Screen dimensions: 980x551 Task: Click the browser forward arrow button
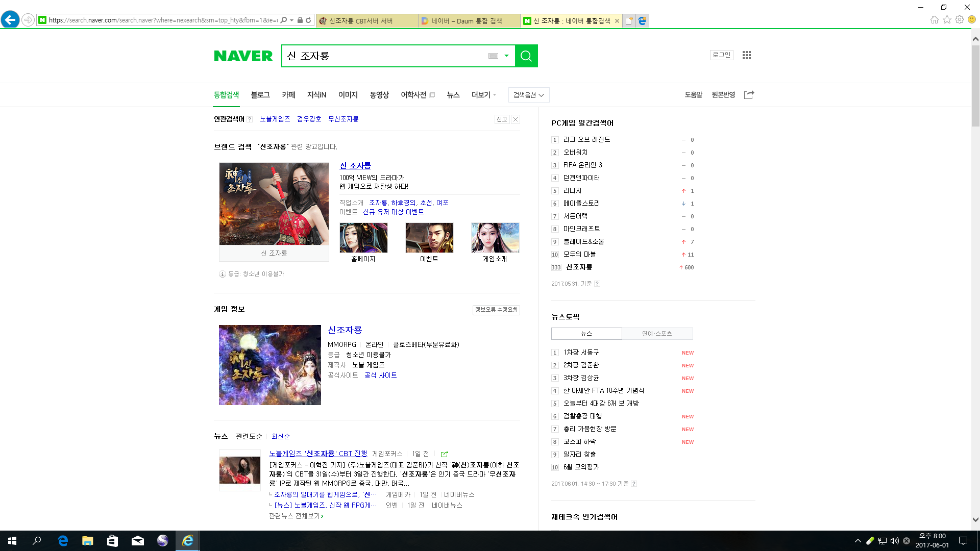click(x=28, y=20)
